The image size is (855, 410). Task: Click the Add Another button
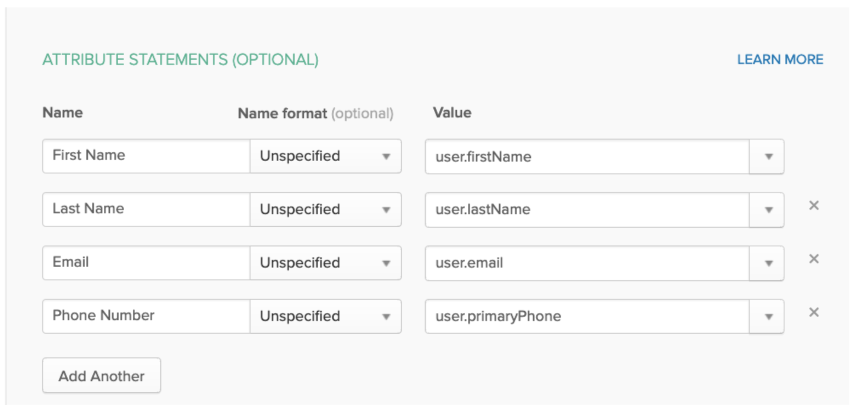click(x=101, y=376)
